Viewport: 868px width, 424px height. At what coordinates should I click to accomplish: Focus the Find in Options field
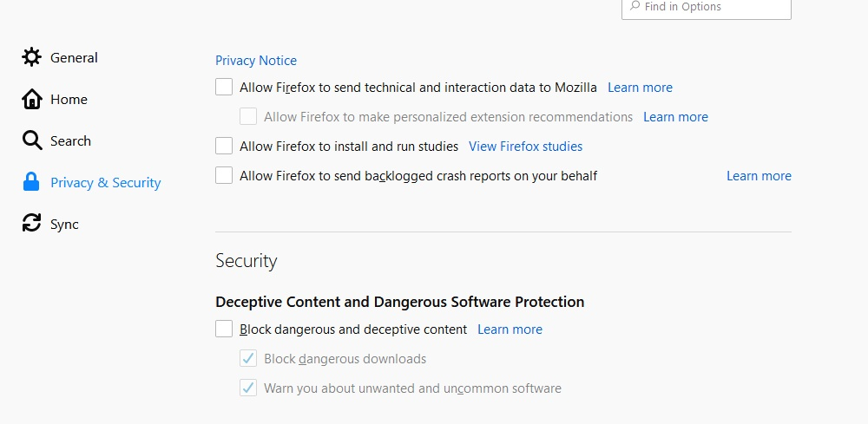pyautogui.click(x=707, y=7)
